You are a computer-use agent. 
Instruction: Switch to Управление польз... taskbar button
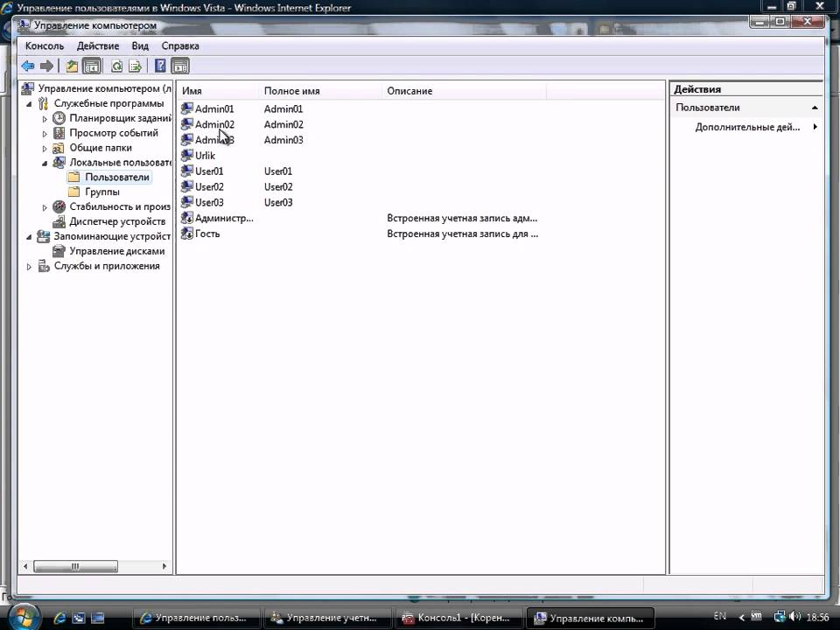tap(196, 618)
